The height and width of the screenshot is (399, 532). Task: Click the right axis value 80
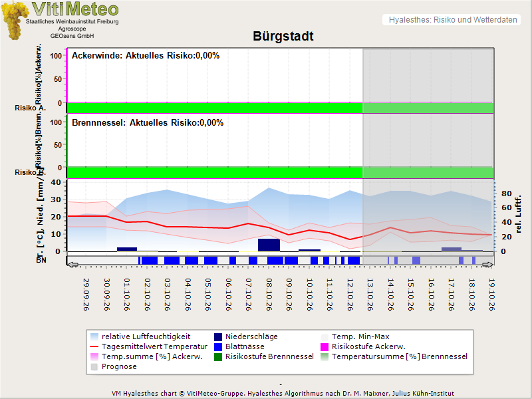[x=507, y=194]
